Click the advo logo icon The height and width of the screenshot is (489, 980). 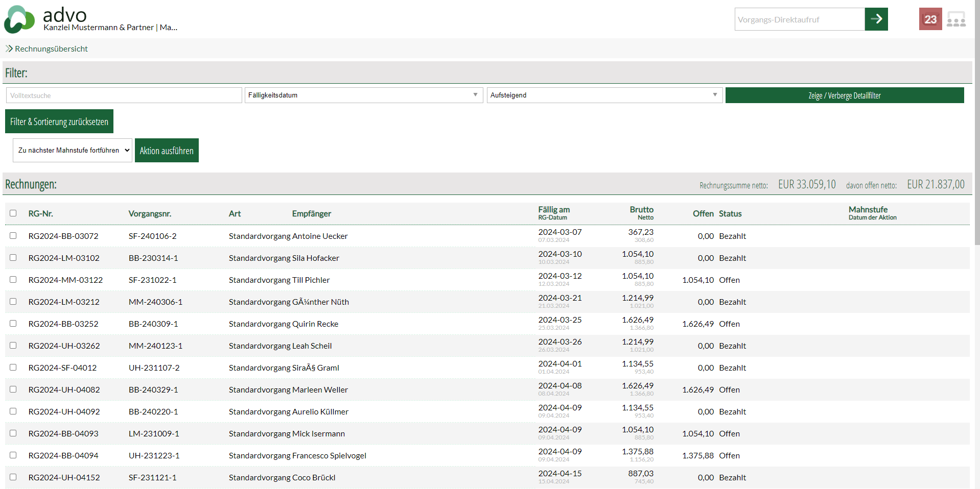19,19
